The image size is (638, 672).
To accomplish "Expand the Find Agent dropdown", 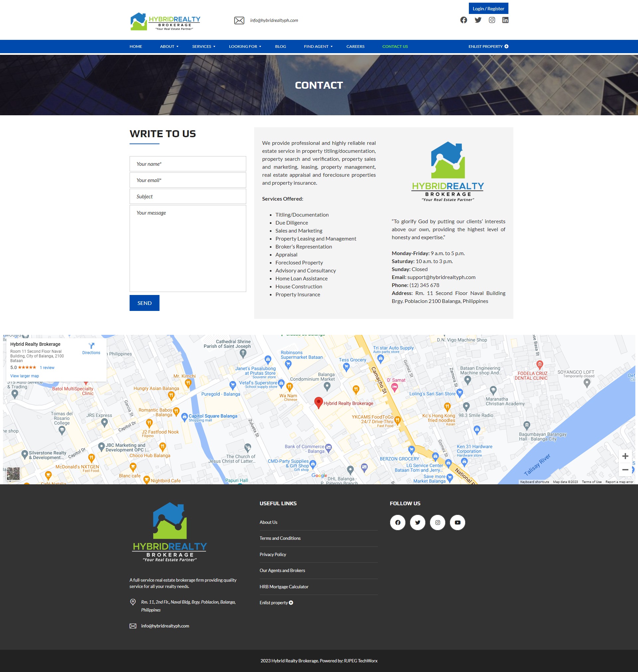I will (318, 47).
